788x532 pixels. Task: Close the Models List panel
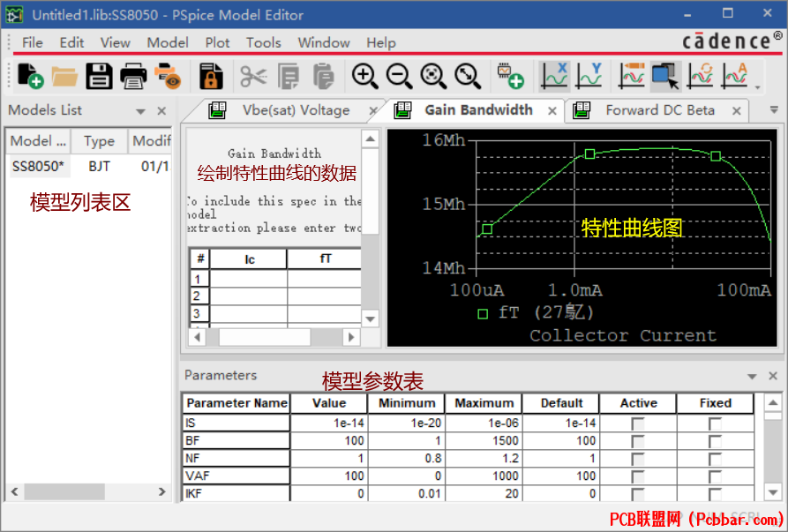pos(161,110)
